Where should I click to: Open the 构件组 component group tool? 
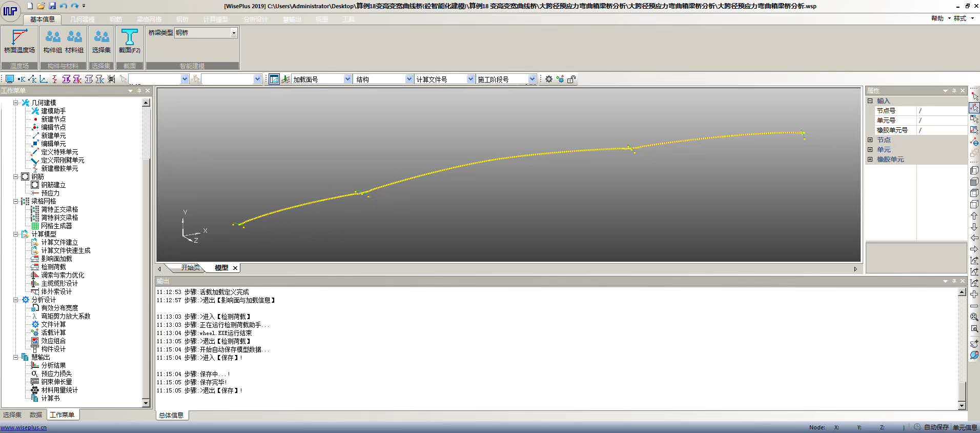pos(52,42)
